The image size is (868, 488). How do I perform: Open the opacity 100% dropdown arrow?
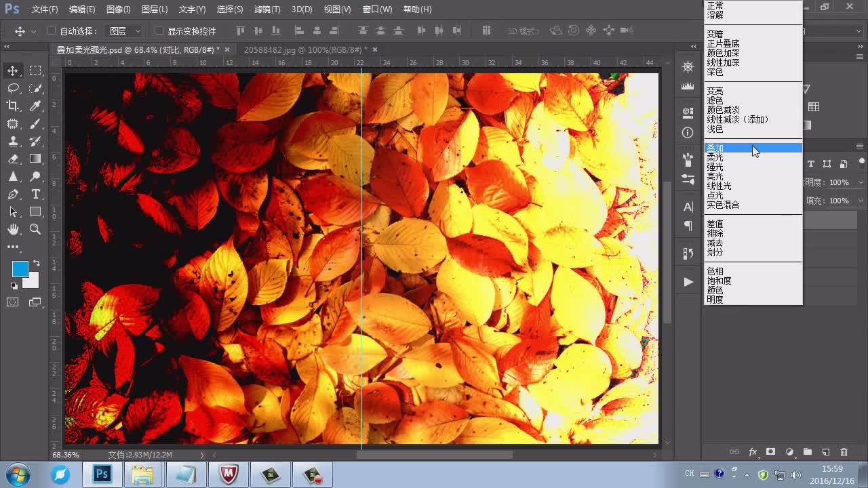coord(861,182)
